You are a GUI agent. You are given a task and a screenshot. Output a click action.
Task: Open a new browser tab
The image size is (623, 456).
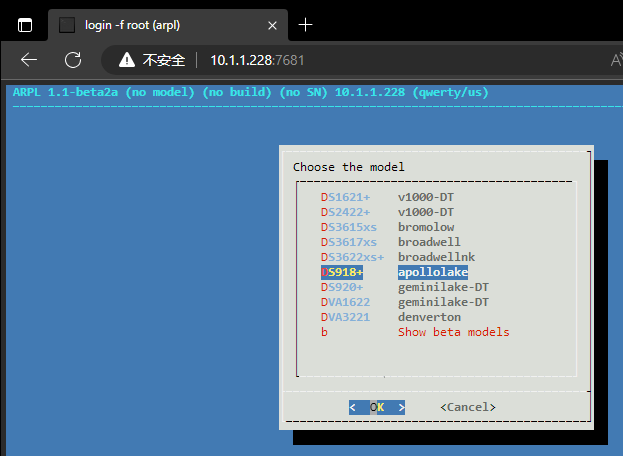click(305, 25)
